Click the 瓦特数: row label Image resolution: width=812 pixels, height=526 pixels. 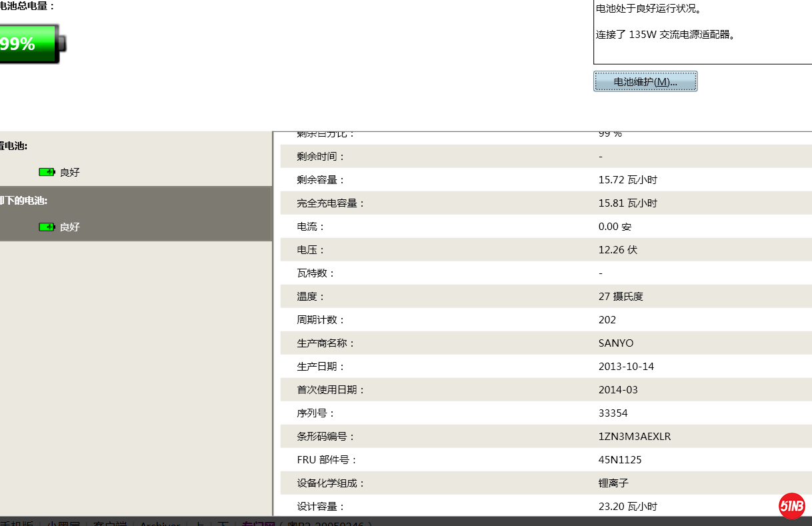click(316, 273)
